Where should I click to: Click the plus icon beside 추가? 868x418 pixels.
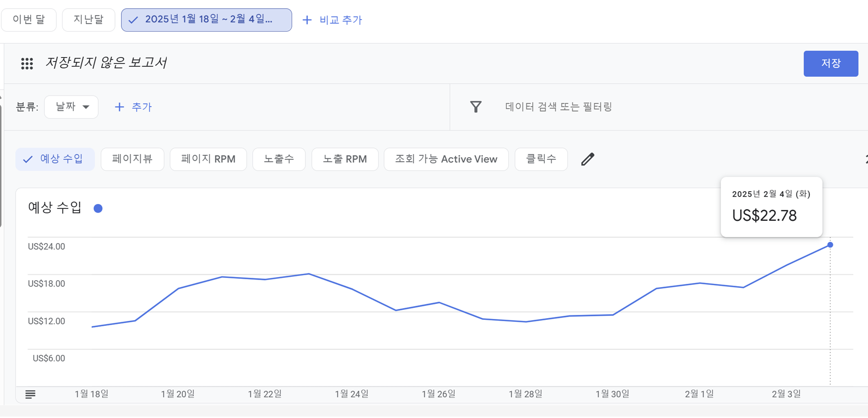click(x=119, y=107)
